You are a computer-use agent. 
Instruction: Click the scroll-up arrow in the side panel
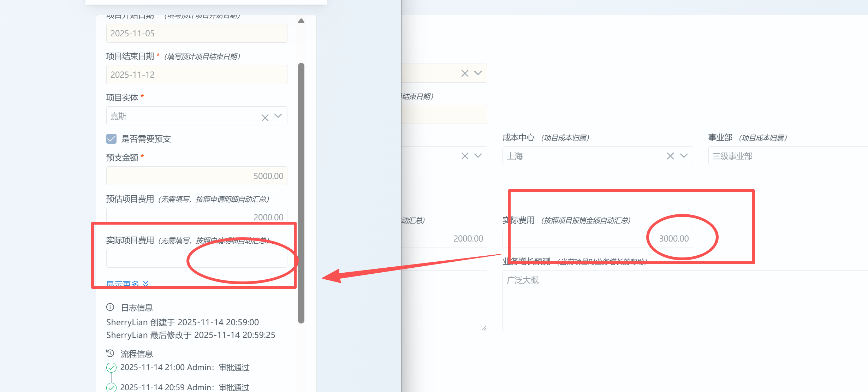pos(301,21)
